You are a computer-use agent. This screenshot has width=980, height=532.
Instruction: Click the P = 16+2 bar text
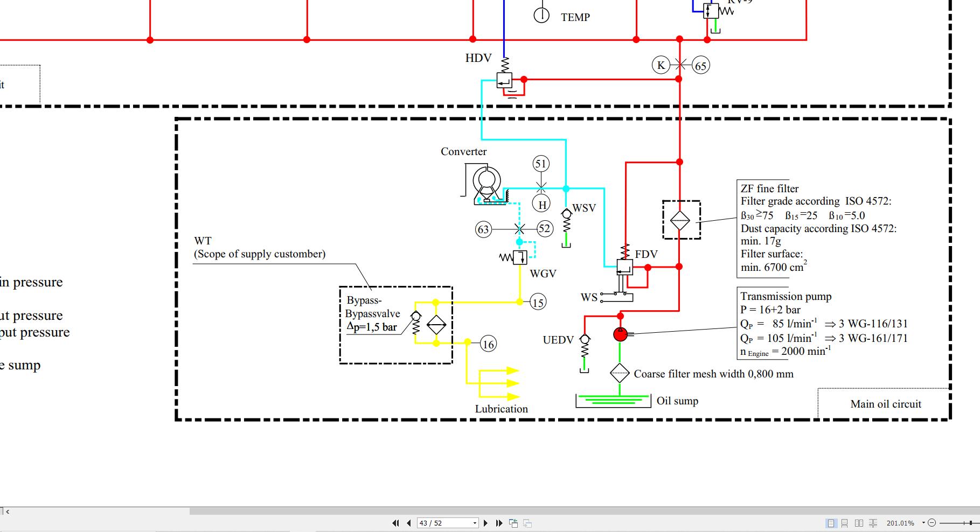pyautogui.click(x=770, y=310)
